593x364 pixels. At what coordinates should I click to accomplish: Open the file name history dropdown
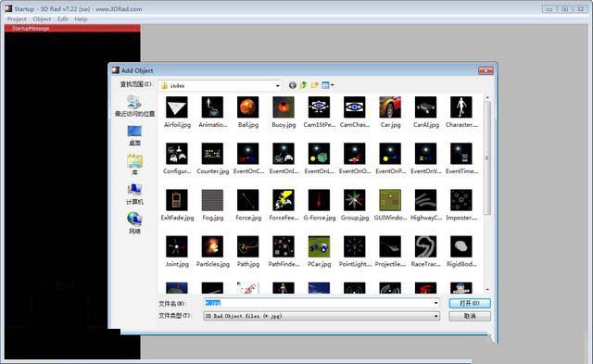click(435, 303)
